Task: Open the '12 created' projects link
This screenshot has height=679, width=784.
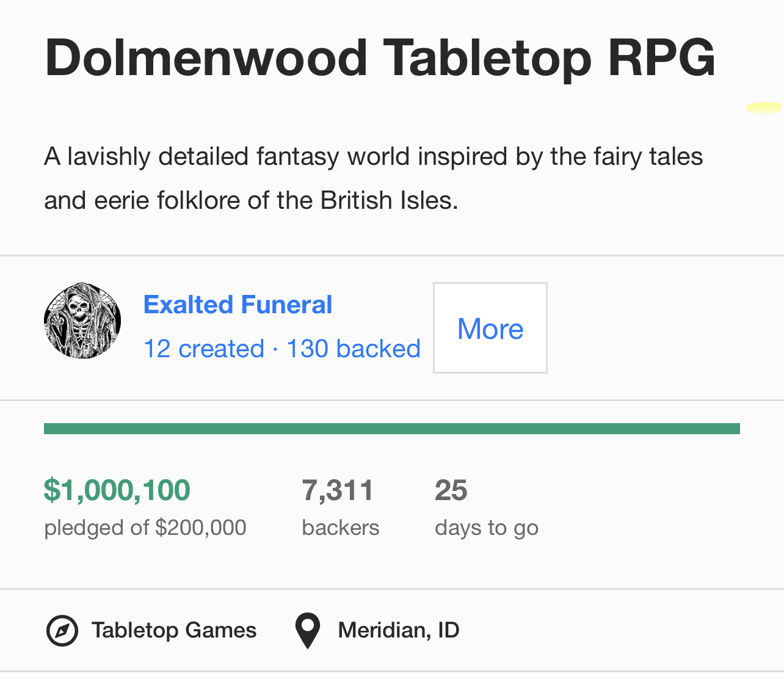Action: (x=204, y=349)
